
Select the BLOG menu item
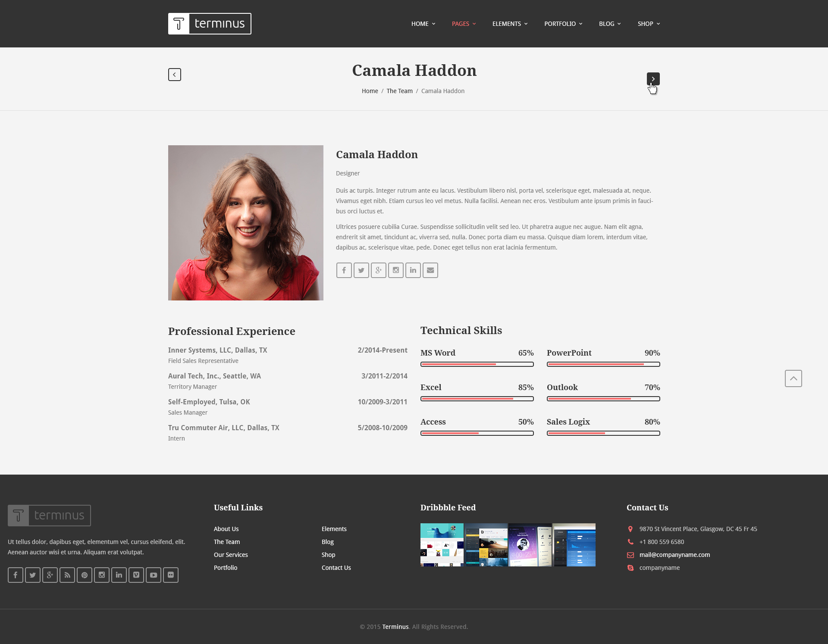click(x=610, y=24)
